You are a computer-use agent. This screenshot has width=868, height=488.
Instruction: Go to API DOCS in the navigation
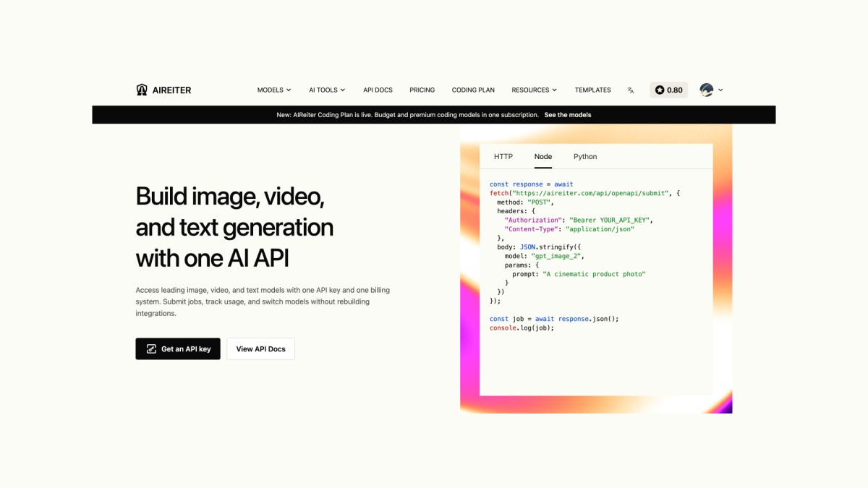[378, 90]
